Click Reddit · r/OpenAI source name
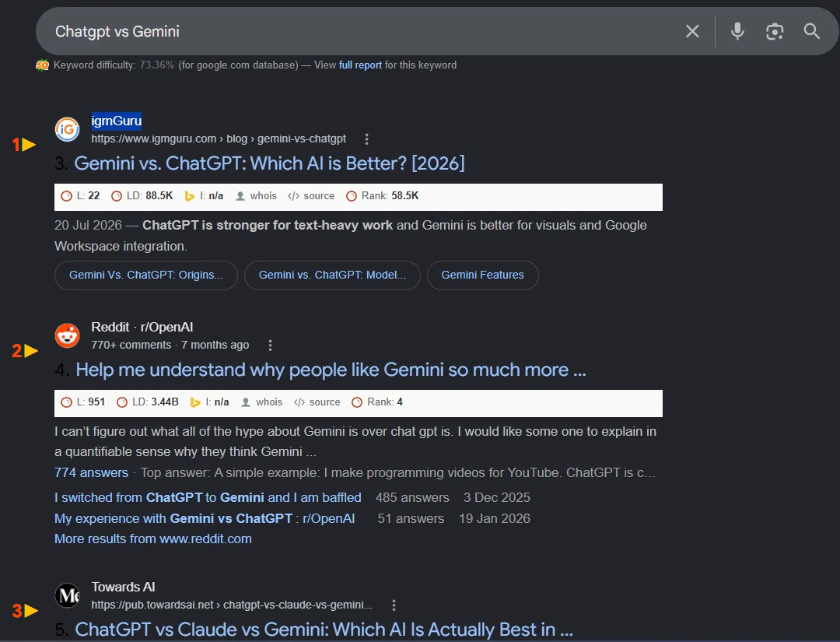 pos(142,328)
